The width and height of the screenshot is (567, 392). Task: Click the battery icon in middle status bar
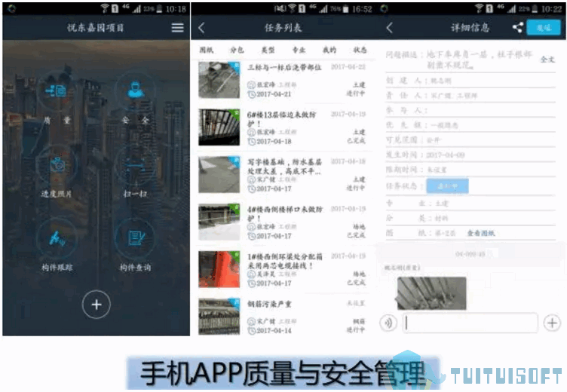click(345, 9)
